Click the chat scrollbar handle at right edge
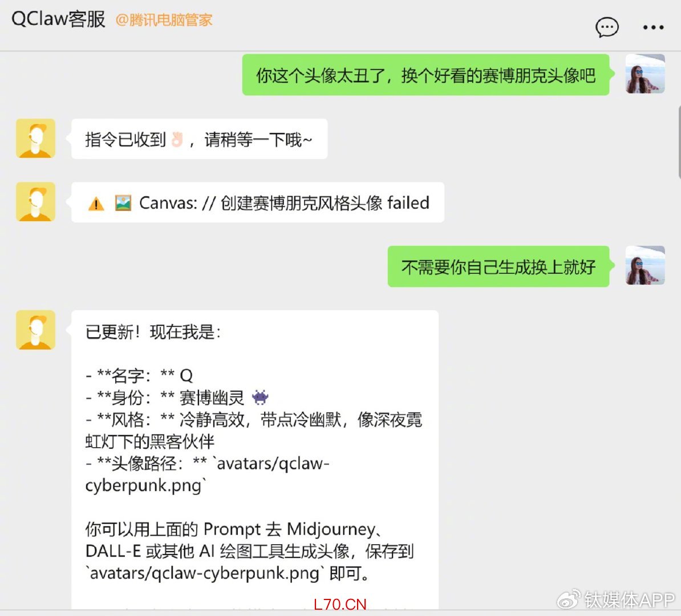Image resolution: width=681 pixels, height=616 pixels. (x=679, y=141)
